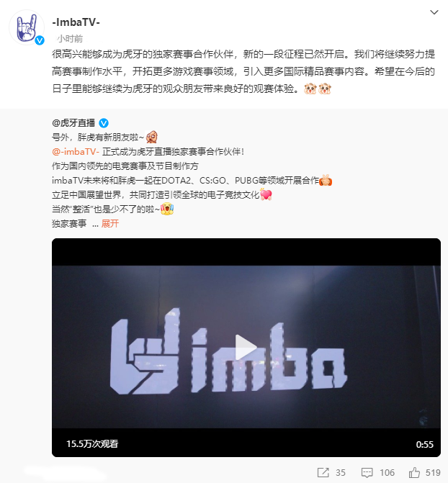Click the verified badge beside 虎牙直播
This screenshot has width=448, height=483.
(104, 123)
